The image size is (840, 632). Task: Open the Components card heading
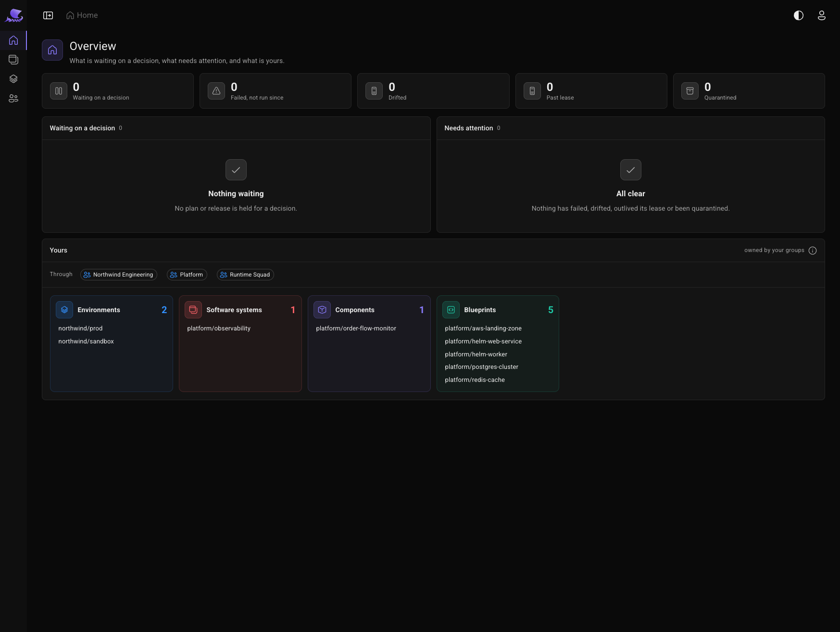pyautogui.click(x=355, y=310)
